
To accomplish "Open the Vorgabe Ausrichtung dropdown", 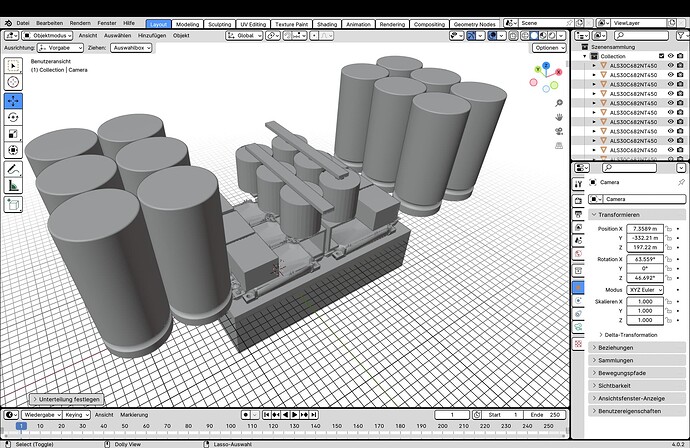I will tap(60, 48).
